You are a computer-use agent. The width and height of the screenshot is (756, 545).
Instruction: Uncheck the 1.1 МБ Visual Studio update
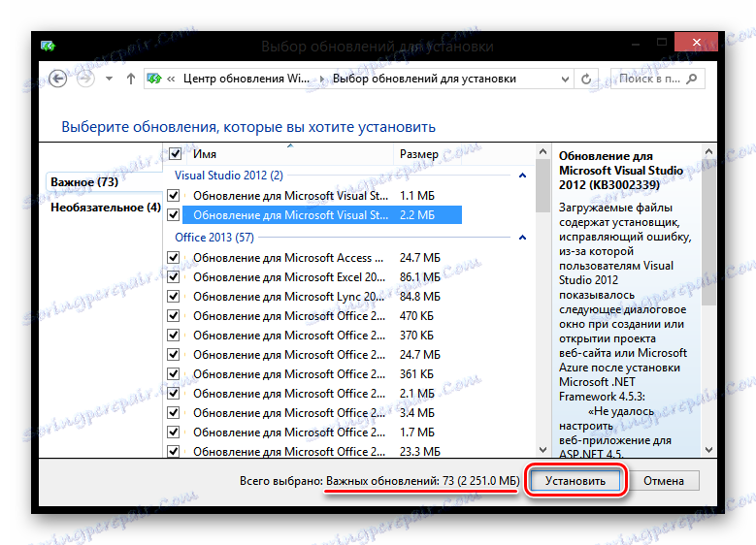[x=173, y=195]
